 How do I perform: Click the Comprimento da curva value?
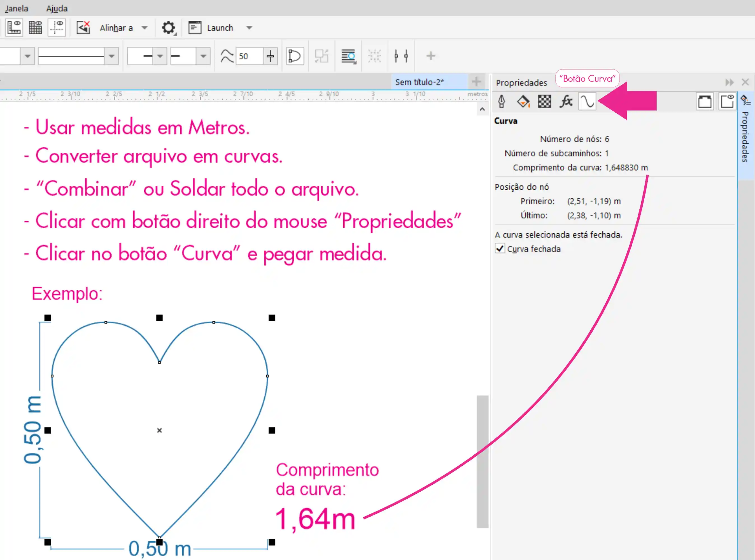point(626,168)
